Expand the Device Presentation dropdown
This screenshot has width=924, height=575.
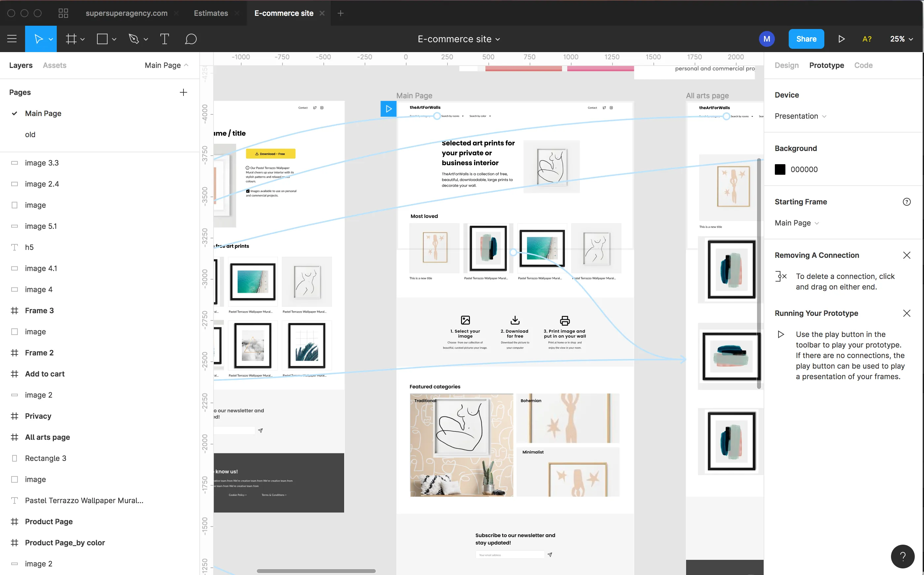[x=800, y=116]
